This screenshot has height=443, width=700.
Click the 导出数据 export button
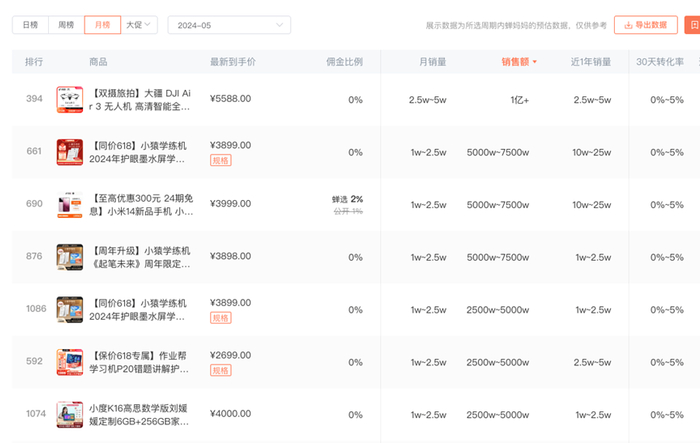tap(645, 24)
